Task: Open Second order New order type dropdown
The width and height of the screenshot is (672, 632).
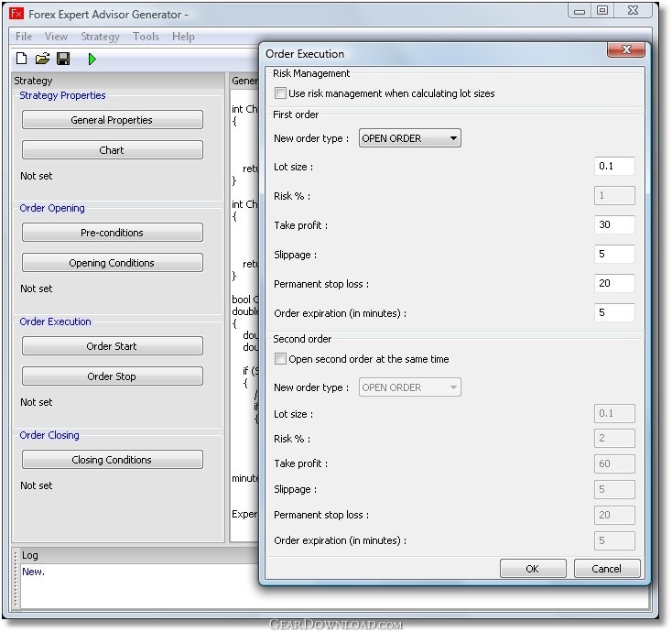Action: pos(410,387)
